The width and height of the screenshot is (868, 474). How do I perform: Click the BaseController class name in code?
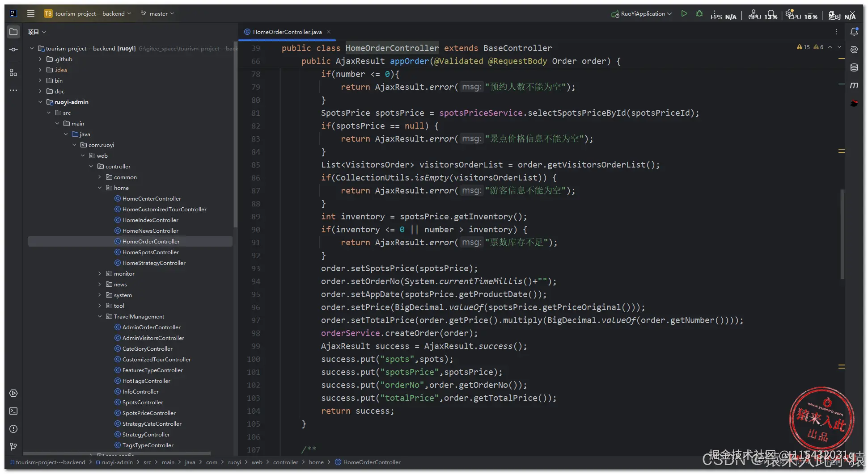[x=517, y=48]
